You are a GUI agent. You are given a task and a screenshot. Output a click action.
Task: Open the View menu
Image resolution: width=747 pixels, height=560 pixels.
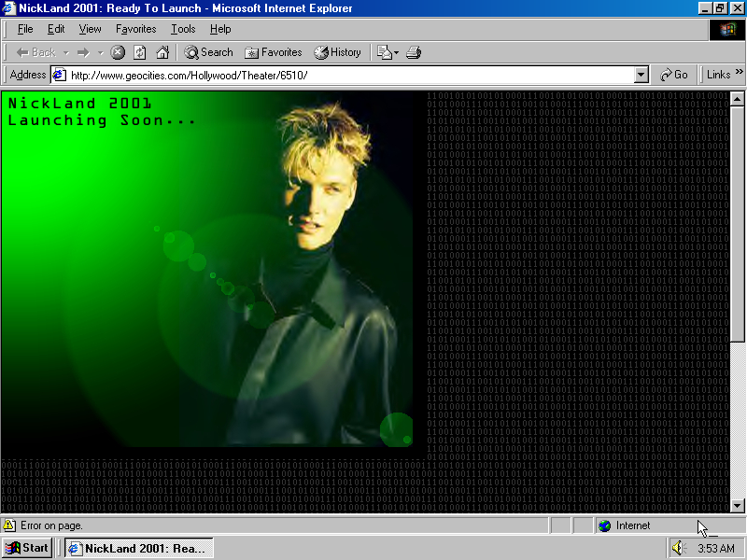(90, 29)
